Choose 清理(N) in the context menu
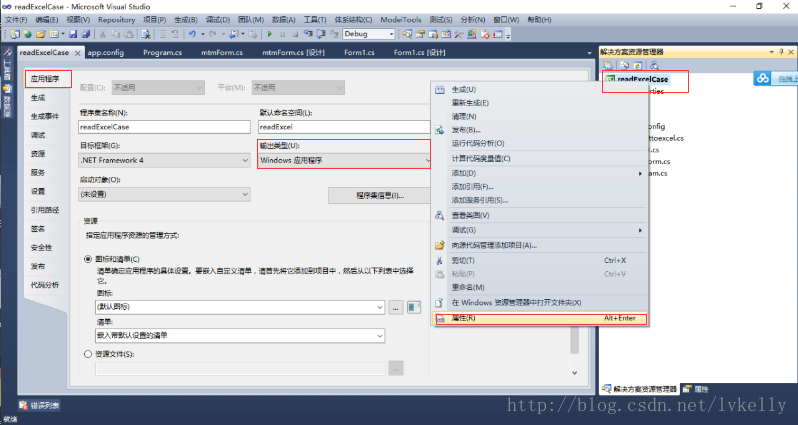 pos(540,117)
